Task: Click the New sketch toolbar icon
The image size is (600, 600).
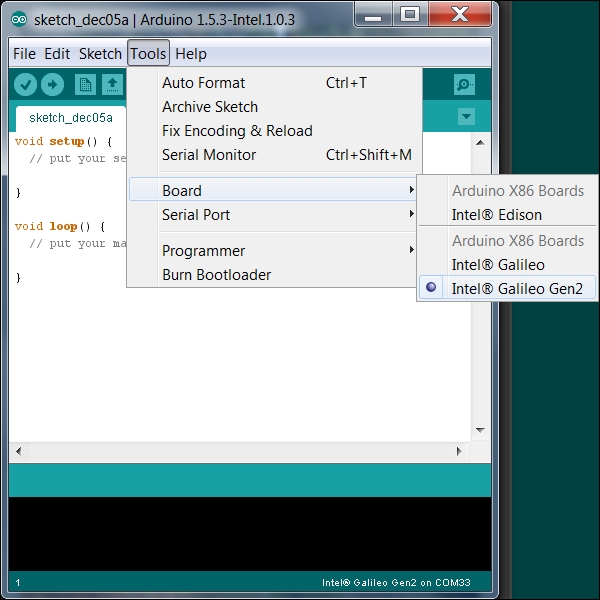Action: (85, 84)
